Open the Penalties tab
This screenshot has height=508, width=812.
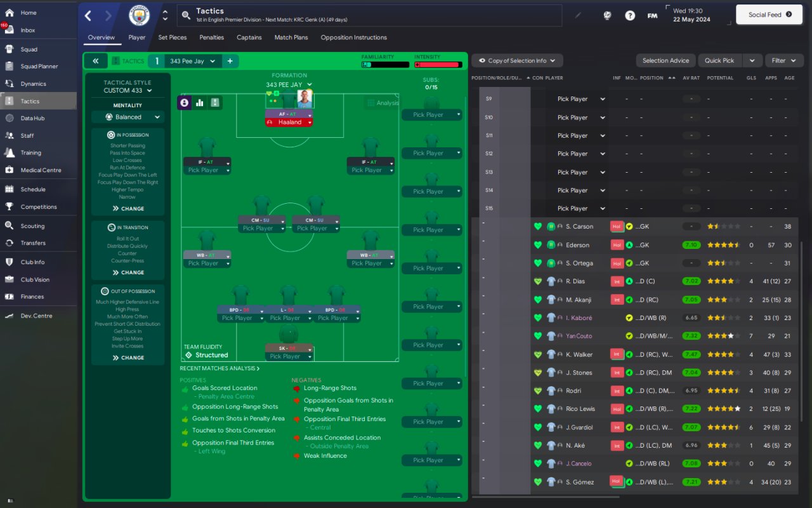pyautogui.click(x=212, y=37)
